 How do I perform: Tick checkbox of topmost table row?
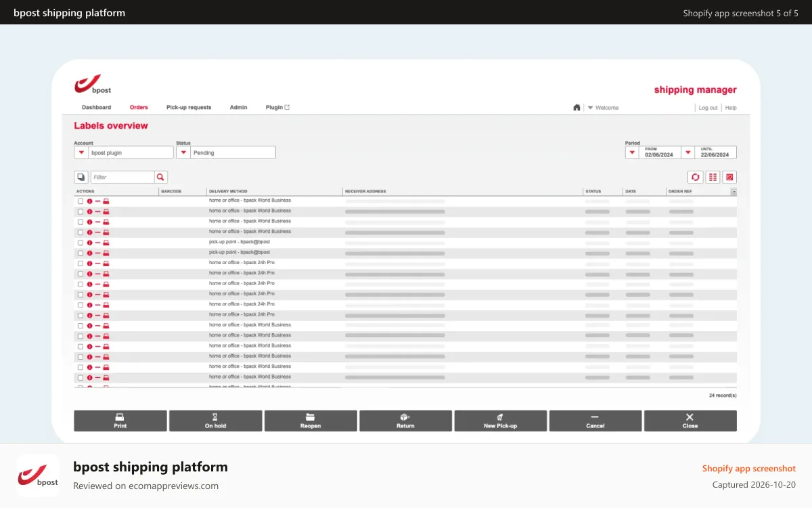(81, 201)
